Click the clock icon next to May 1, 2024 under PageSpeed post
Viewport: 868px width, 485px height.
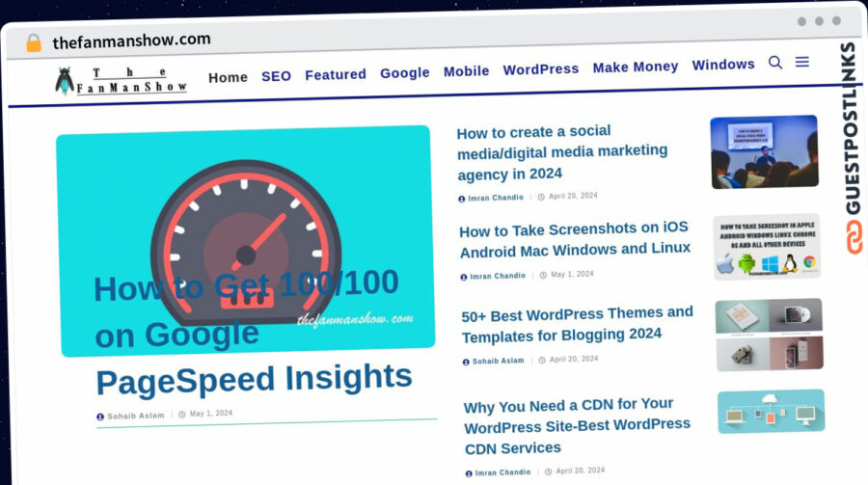click(182, 415)
